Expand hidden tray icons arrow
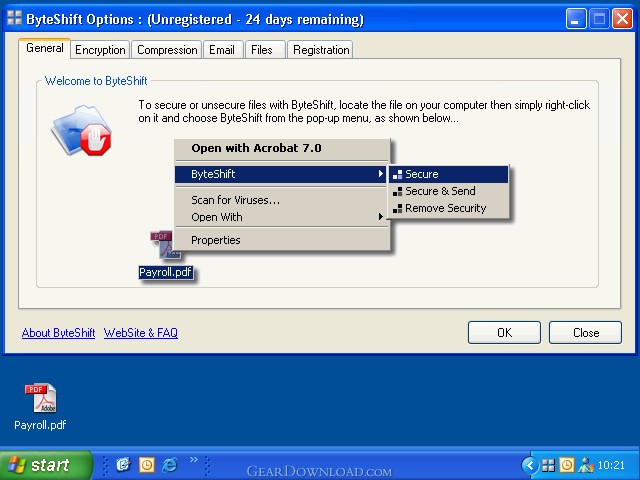The width and height of the screenshot is (640, 480). pos(530,465)
